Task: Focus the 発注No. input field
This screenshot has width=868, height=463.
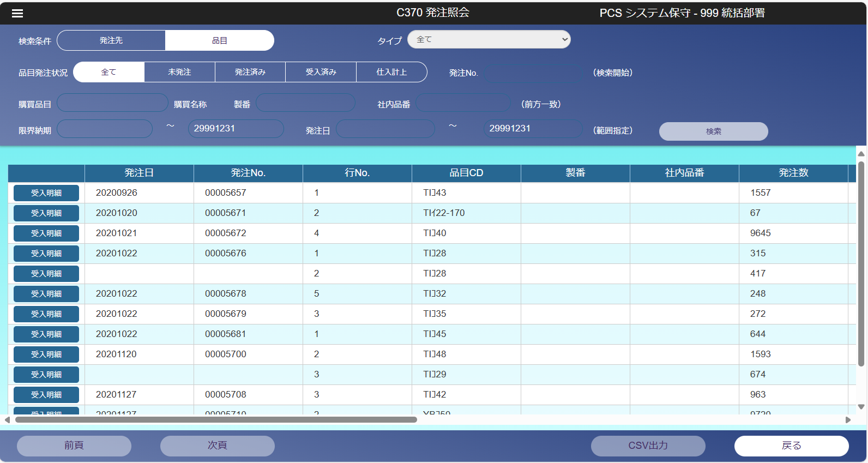Action: pos(534,73)
